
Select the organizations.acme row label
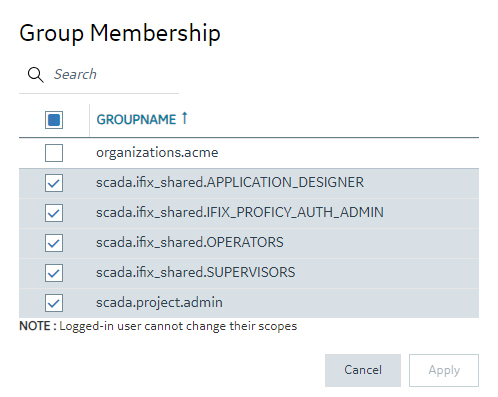[x=157, y=153]
